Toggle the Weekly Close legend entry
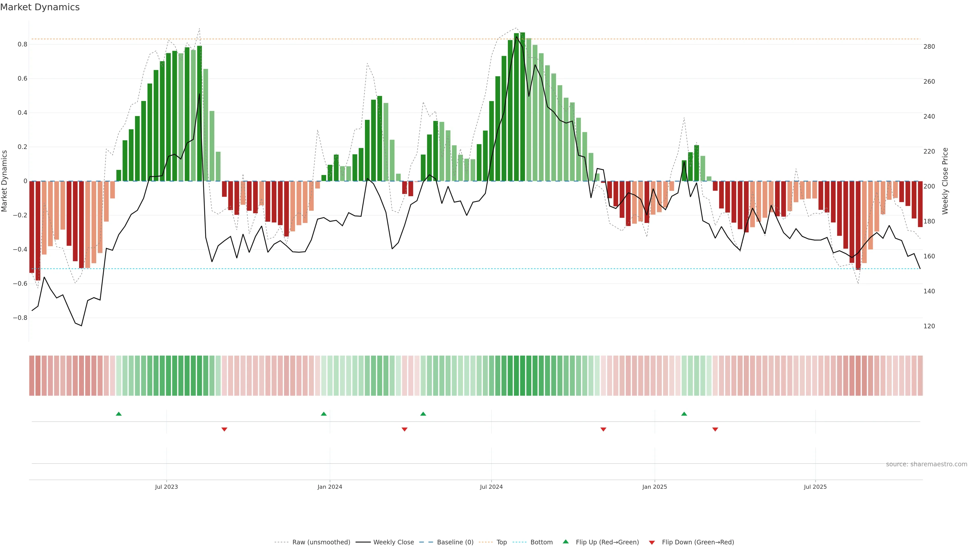The image size is (980, 551). [393, 542]
